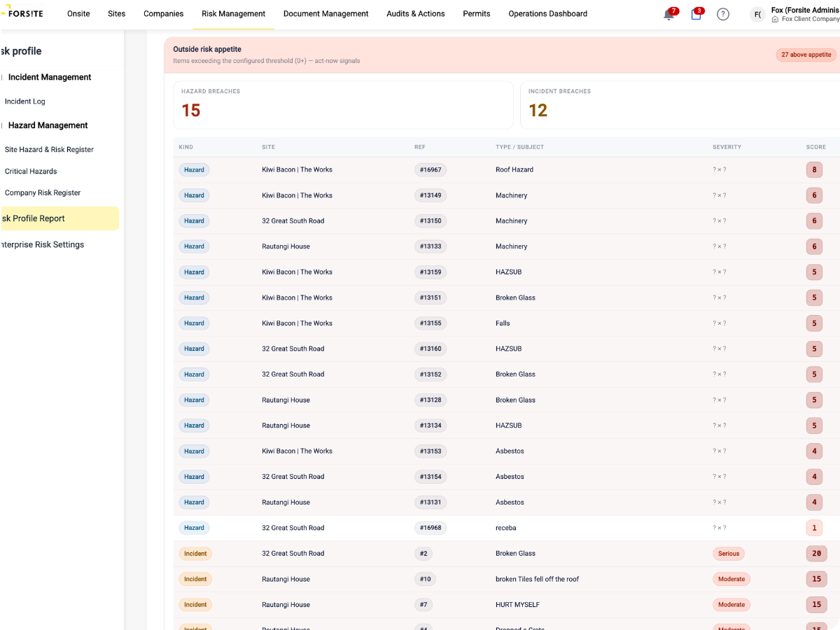
Task: Open the Critical Hazards page
Action: pyautogui.click(x=31, y=171)
